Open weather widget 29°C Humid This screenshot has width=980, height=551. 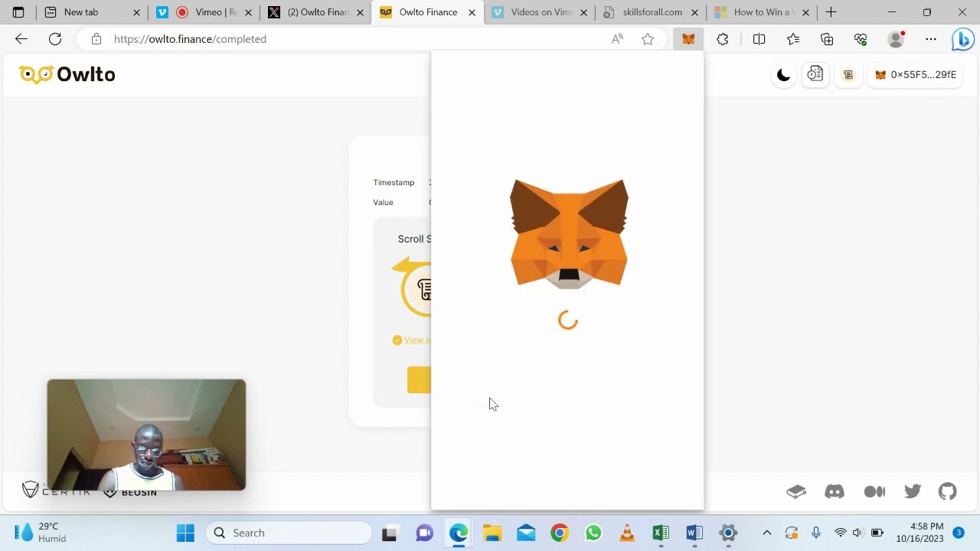pyautogui.click(x=41, y=533)
